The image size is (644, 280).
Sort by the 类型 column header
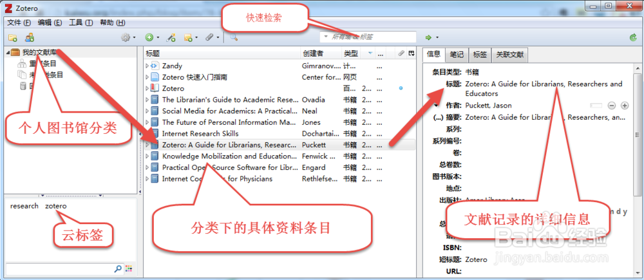[351, 53]
